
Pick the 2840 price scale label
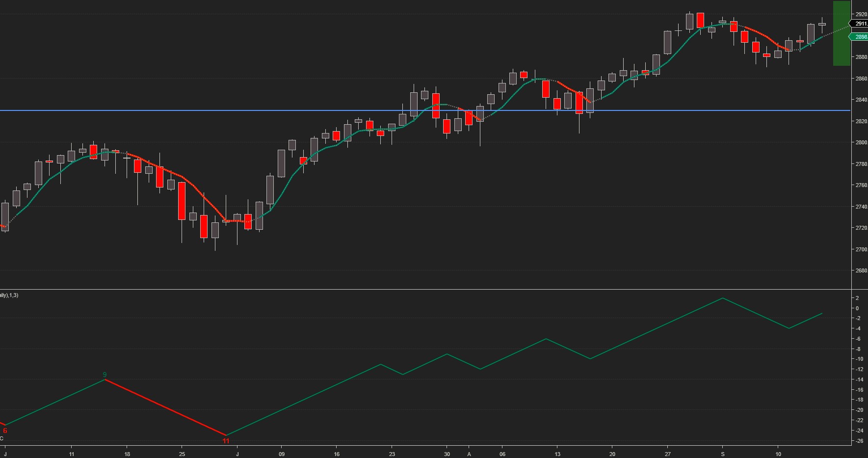click(861, 100)
